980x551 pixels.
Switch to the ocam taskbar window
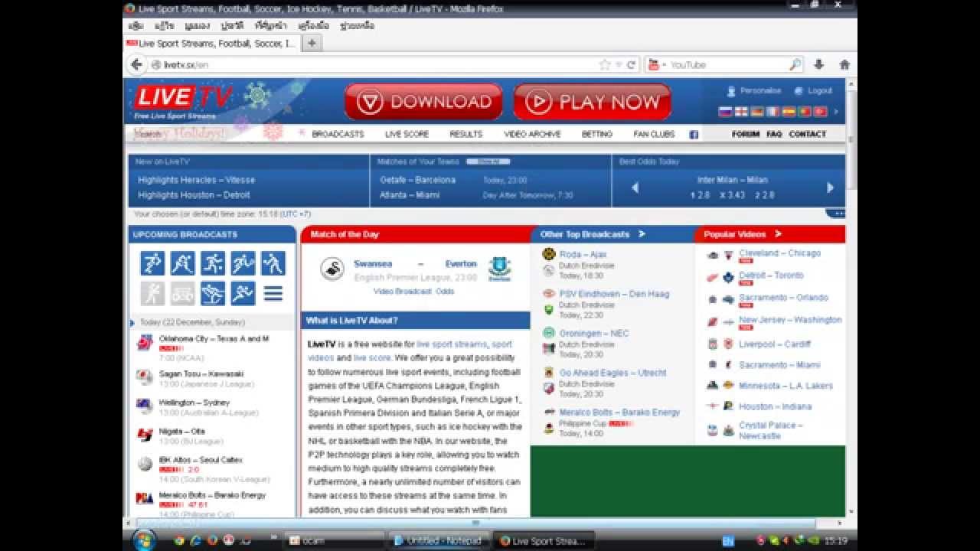[335, 540]
